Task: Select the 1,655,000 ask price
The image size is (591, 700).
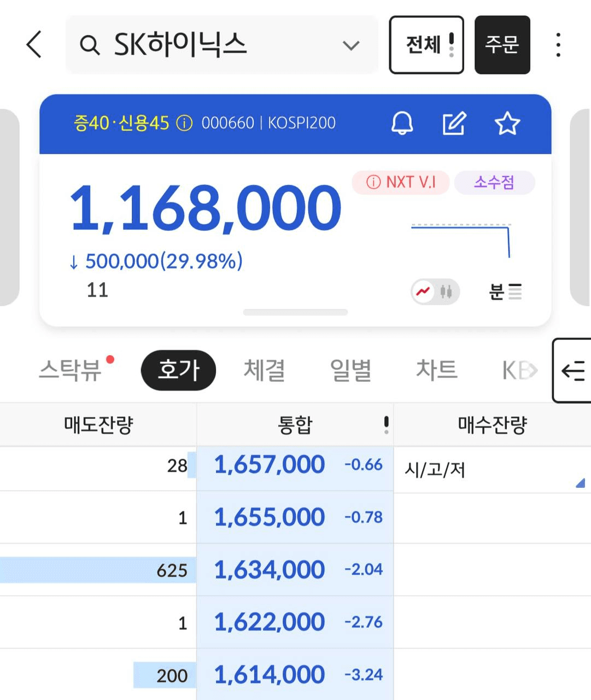Action: point(270,517)
